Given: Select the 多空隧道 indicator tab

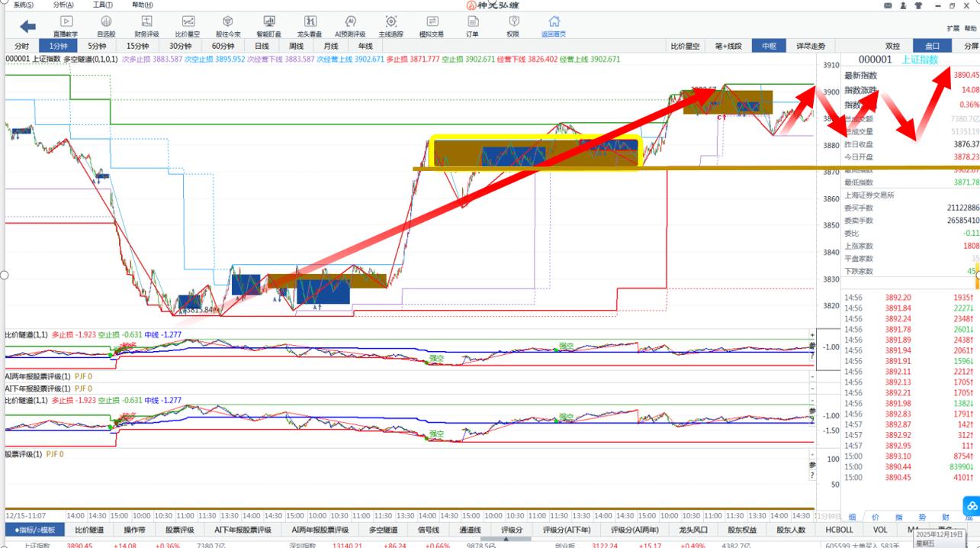Looking at the screenshot, I should coord(383,530).
